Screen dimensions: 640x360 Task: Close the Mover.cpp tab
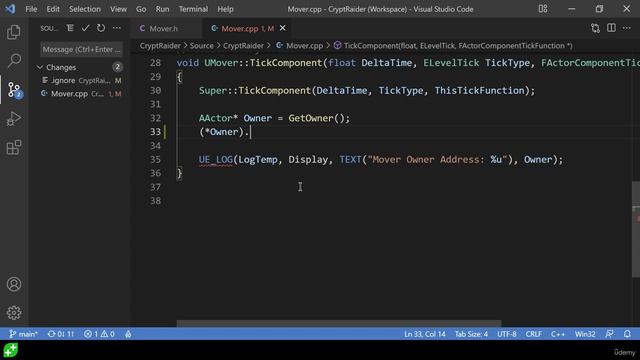(x=282, y=28)
